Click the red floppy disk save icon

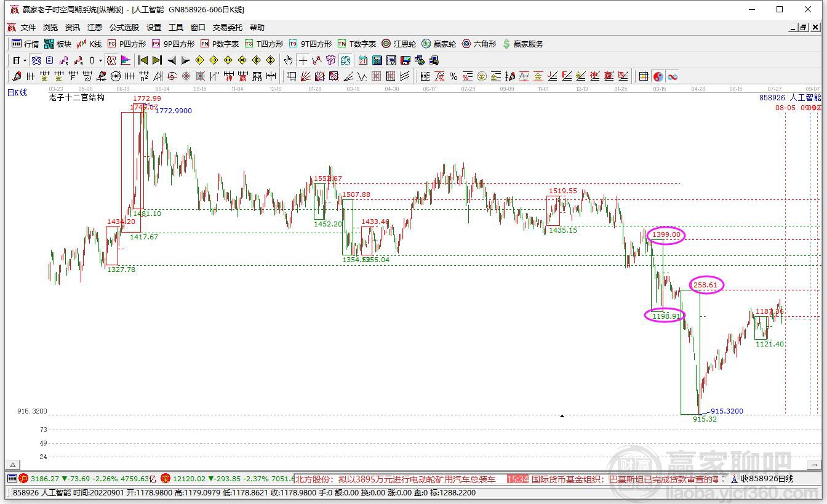[x=406, y=60]
